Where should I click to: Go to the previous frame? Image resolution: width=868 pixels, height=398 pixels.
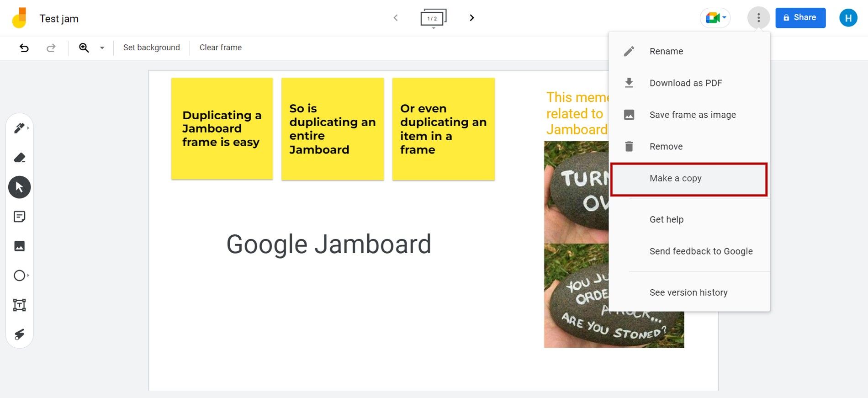(x=396, y=18)
